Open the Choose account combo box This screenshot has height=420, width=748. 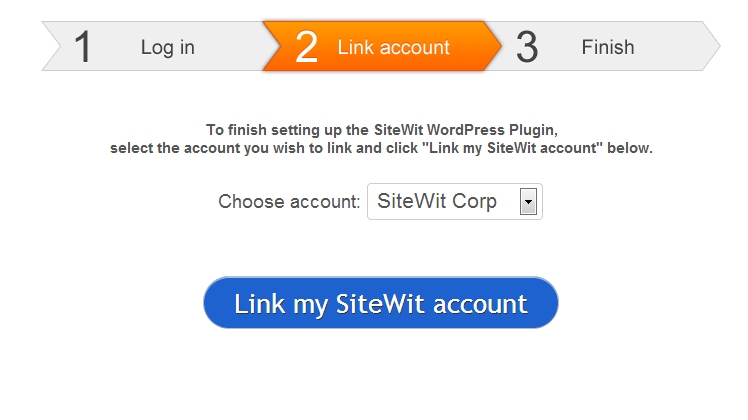pyautogui.click(x=454, y=202)
